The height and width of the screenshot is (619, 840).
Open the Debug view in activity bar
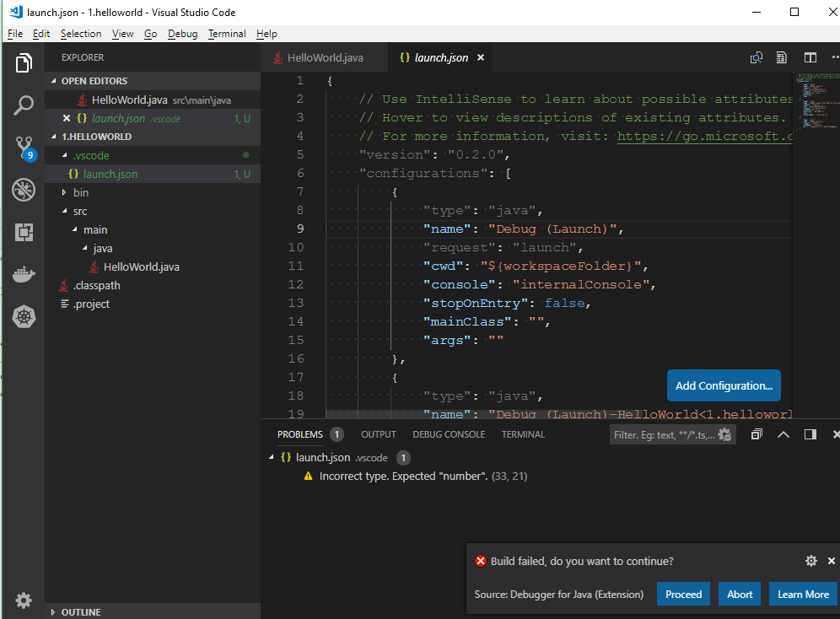coord(24,190)
